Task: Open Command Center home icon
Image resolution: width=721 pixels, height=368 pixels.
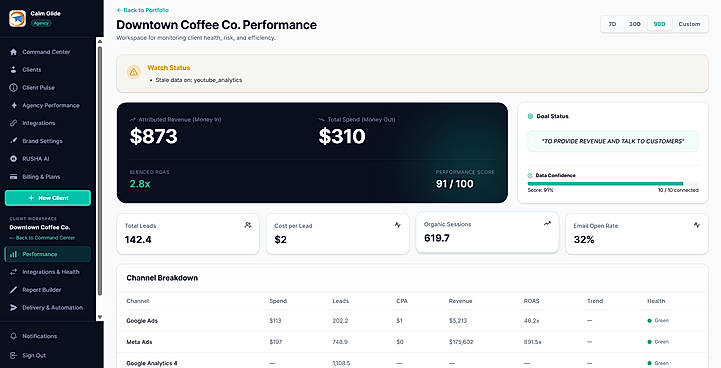Action: coord(13,52)
